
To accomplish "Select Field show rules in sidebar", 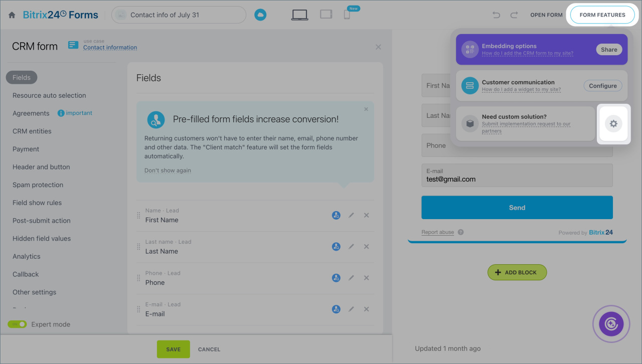I will pos(37,203).
